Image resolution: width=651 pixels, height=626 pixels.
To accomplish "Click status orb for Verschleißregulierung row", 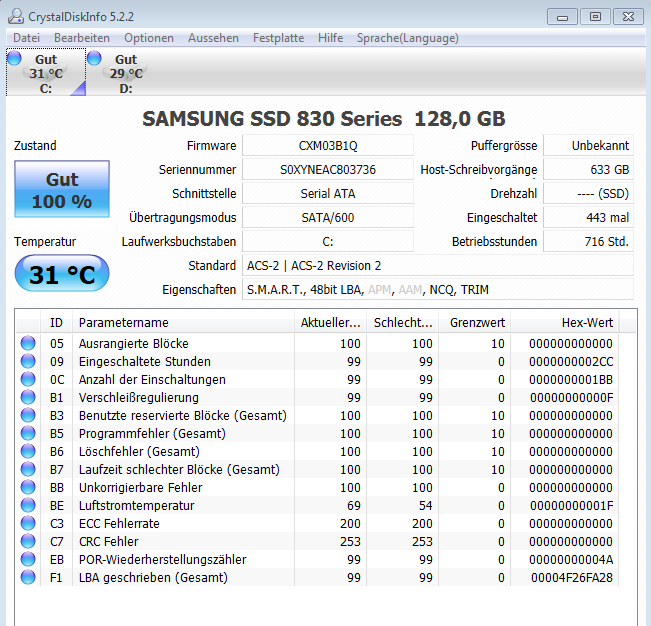I will 28,397.
